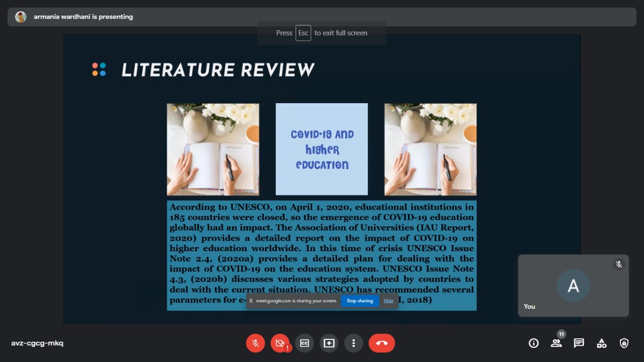Click the four colored dots slide logo

(99, 69)
